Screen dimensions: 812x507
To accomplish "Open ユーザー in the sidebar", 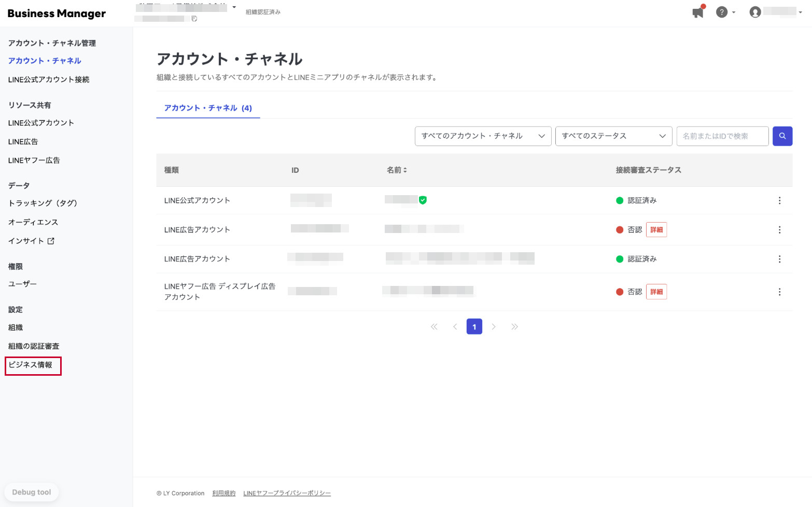I will coord(22,284).
